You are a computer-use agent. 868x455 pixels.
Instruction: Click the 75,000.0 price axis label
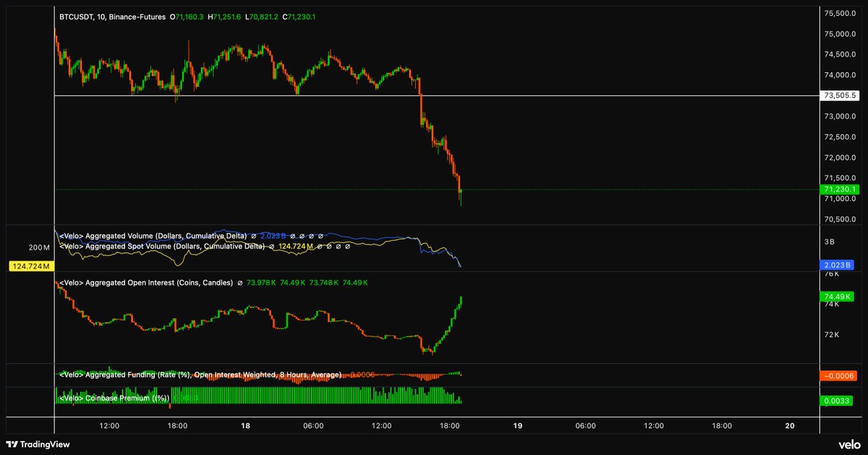pyautogui.click(x=840, y=34)
